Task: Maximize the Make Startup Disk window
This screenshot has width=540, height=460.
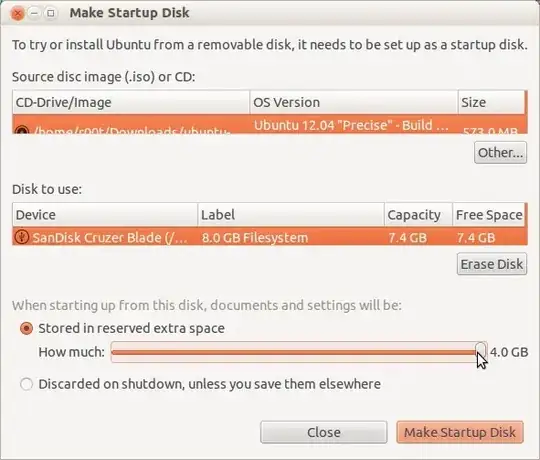Action: pyautogui.click(x=51, y=13)
